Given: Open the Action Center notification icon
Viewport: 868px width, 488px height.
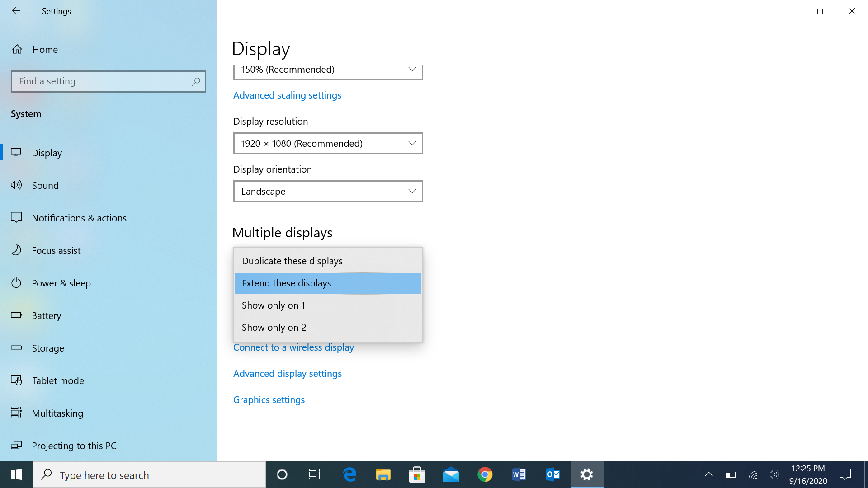Looking at the screenshot, I should pos(845,474).
